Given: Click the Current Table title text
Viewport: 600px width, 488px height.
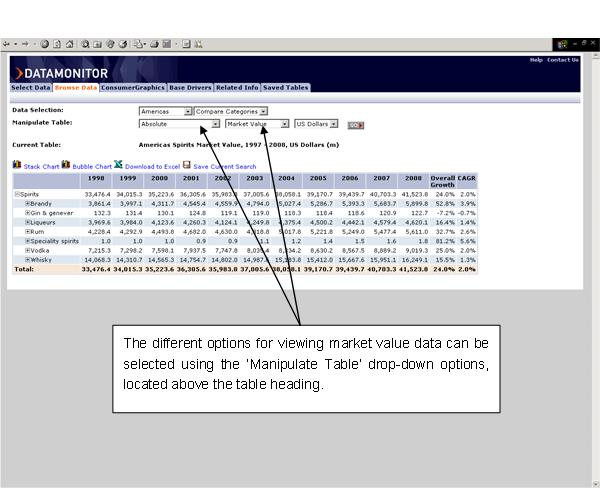Looking at the screenshot, I should click(x=239, y=145).
